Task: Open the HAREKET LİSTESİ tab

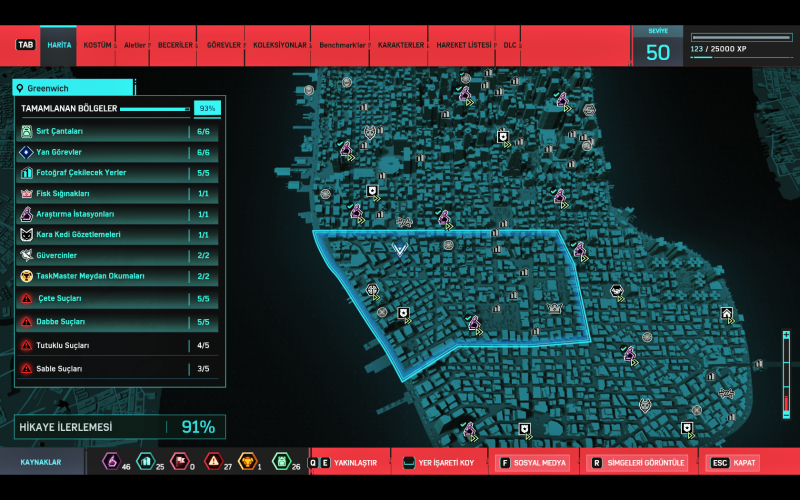Action: pos(463,45)
